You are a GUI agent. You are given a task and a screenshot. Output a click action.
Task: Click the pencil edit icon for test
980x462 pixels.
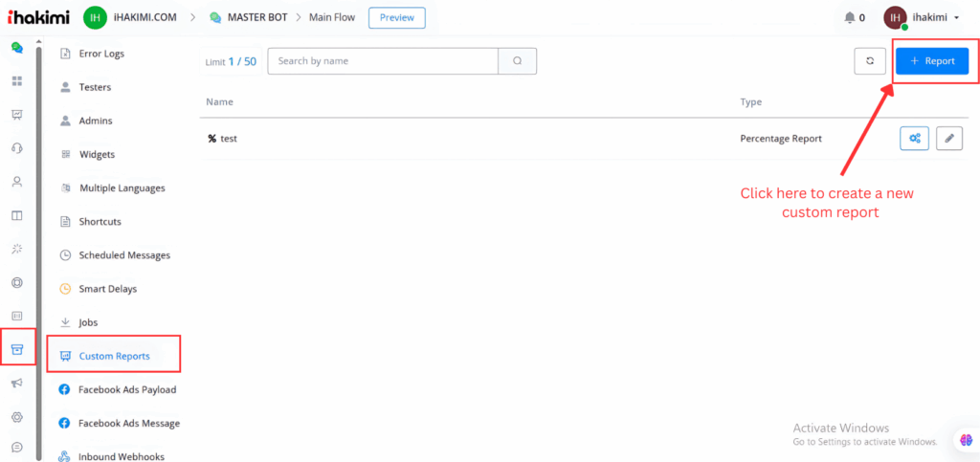click(948, 139)
